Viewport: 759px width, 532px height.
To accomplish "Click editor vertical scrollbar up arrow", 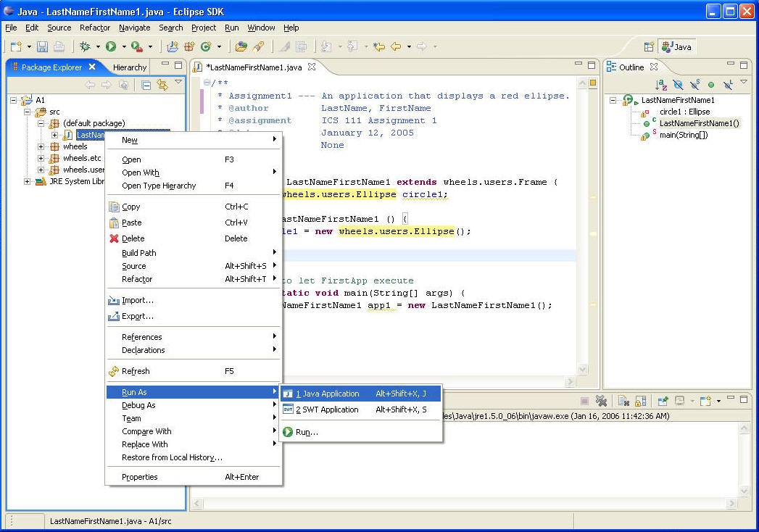I will click(x=582, y=83).
